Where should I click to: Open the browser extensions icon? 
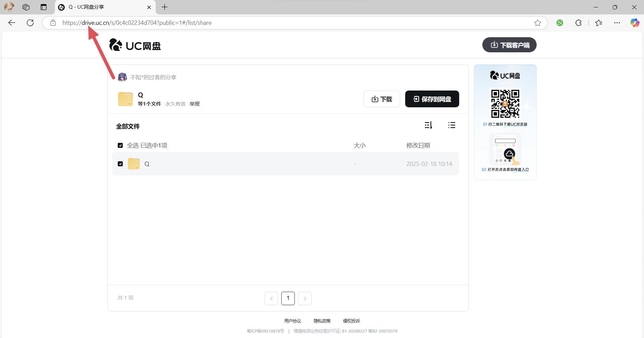coord(578,23)
